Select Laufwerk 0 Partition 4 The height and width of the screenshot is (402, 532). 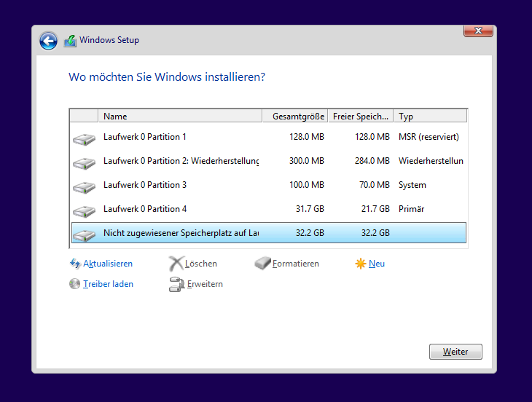[268, 209]
